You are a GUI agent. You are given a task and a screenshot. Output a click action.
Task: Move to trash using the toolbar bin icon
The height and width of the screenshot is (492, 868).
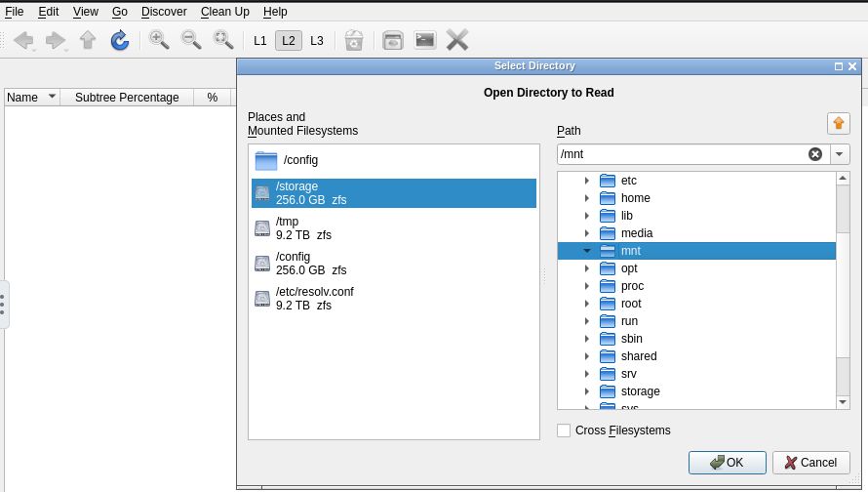(354, 40)
